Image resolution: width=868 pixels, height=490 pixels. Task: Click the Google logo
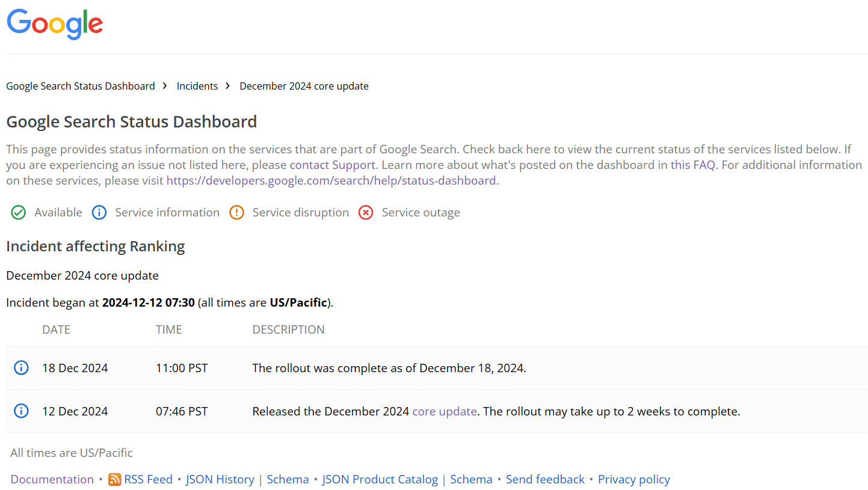(x=55, y=24)
